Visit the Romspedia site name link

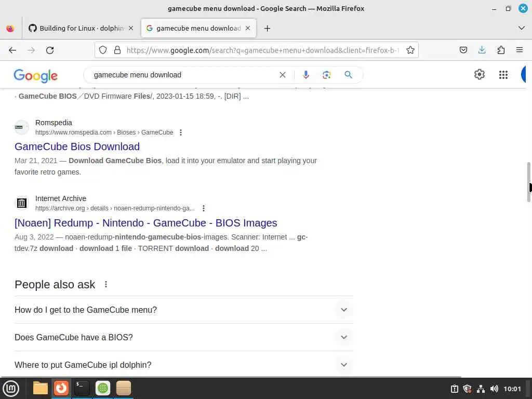tap(54, 123)
